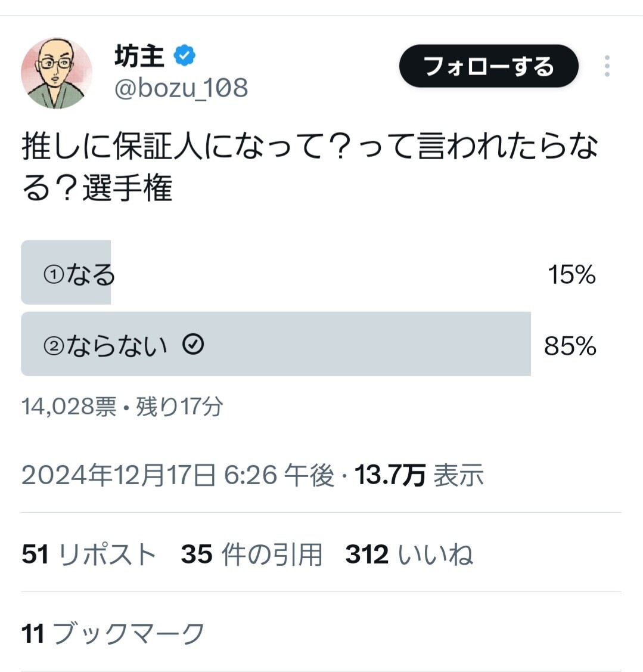643x672 pixels.
Task: Click the 坊主 display name
Action: (x=139, y=55)
